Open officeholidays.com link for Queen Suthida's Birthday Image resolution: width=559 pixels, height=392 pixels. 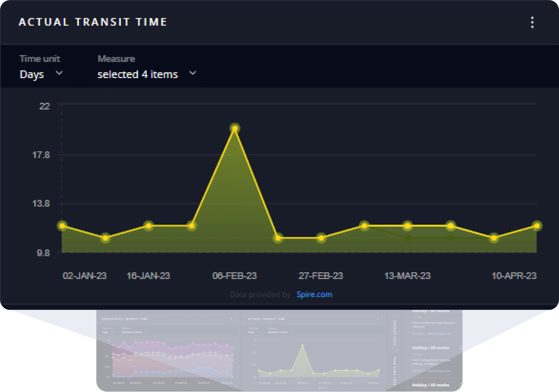click(x=438, y=371)
